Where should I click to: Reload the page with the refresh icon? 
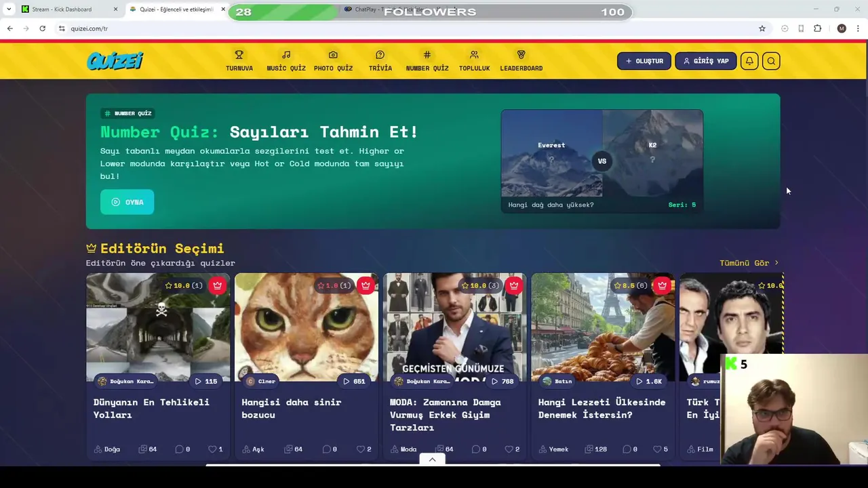[42, 28]
